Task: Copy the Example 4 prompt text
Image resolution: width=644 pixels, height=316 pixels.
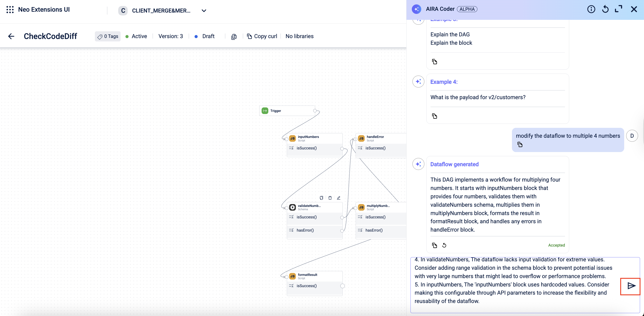Action: (x=434, y=116)
